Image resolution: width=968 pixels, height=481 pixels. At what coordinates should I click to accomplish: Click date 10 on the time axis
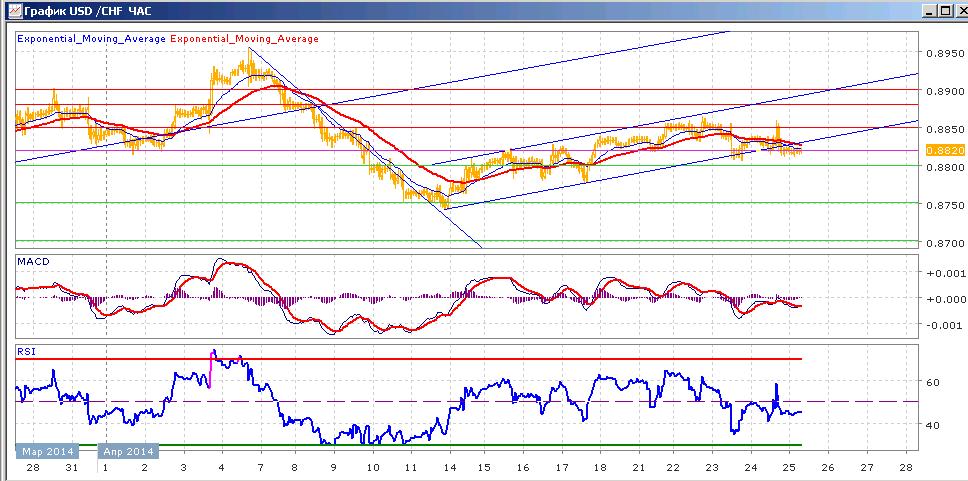click(372, 467)
